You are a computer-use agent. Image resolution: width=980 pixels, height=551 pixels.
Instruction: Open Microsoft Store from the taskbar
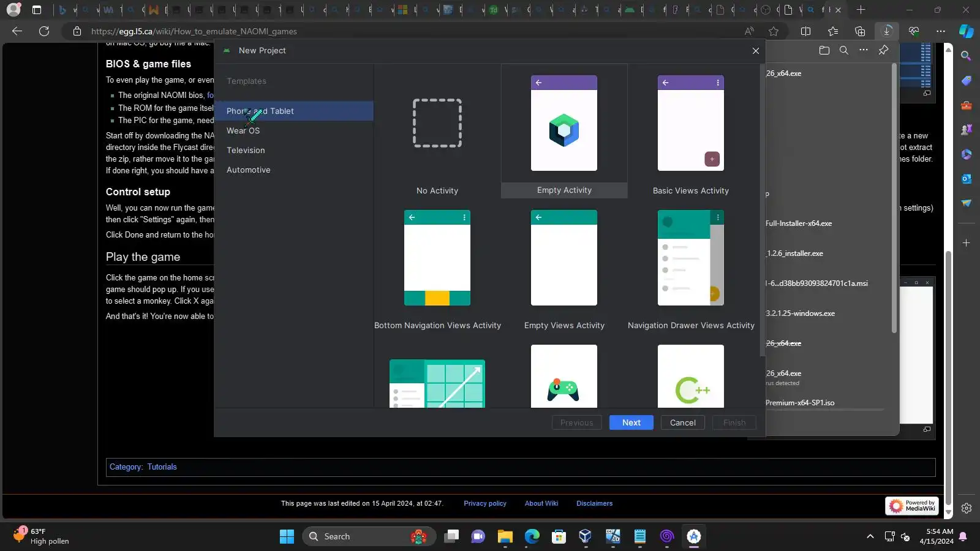(x=559, y=536)
